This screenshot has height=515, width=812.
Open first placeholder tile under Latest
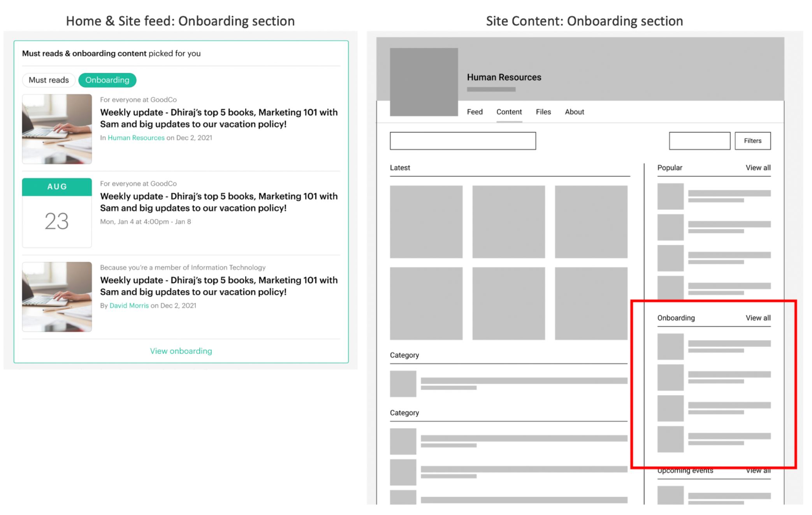pos(426,222)
